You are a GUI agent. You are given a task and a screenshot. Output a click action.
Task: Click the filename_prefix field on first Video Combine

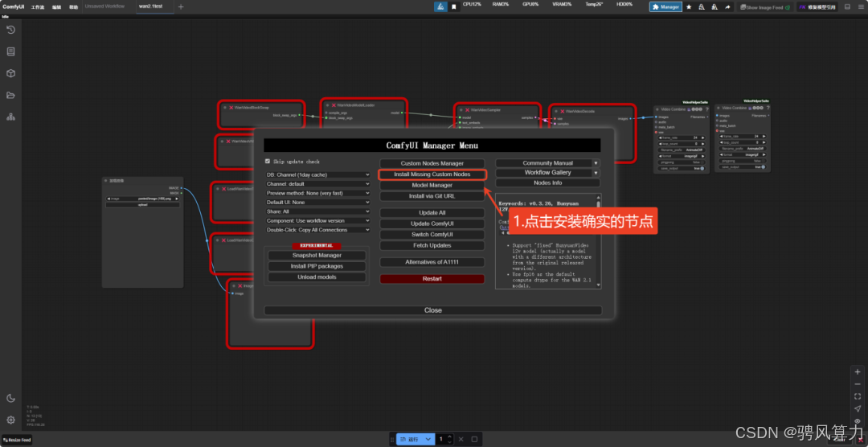click(x=682, y=150)
